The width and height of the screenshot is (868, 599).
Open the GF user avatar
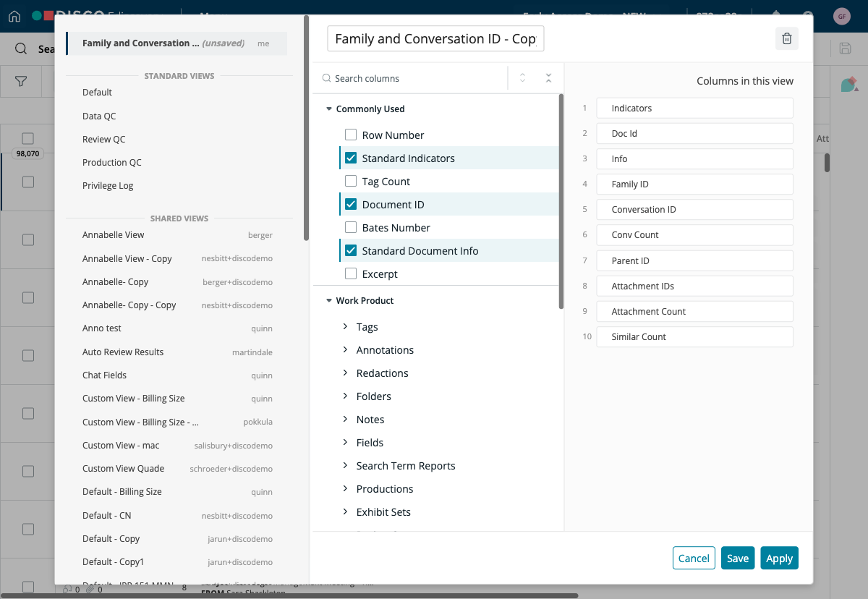(841, 16)
